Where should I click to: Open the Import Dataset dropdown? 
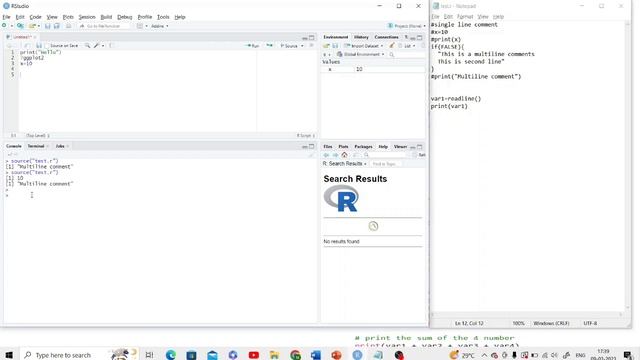(364, 46)
